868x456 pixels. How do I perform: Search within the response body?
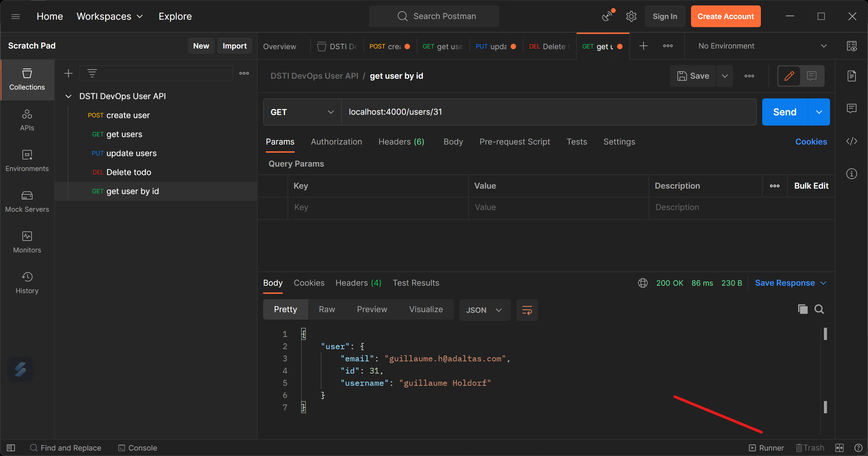click(819, 309)
